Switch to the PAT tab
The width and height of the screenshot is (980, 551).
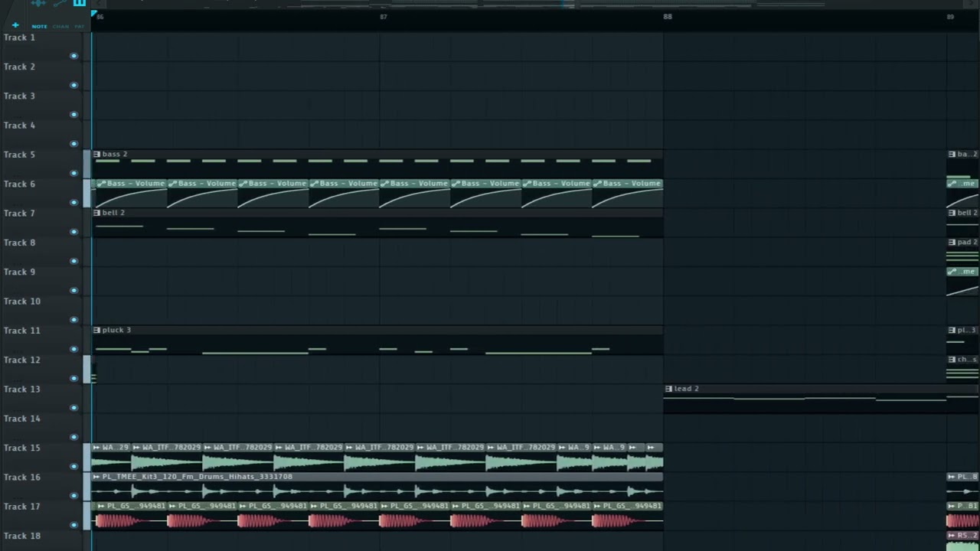[x=80, y=27]
